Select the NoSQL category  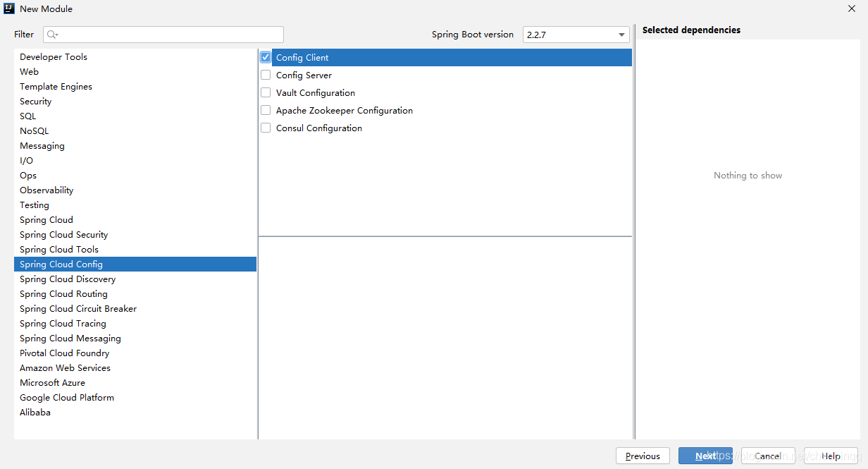[x=135, y=131]
